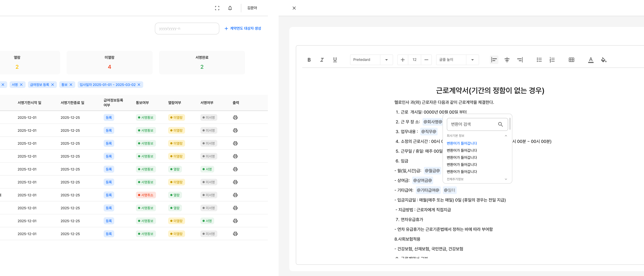The height and width of the screenshot is (276, 644).
Task: Align text to center
Action: (x=507, y=60)
